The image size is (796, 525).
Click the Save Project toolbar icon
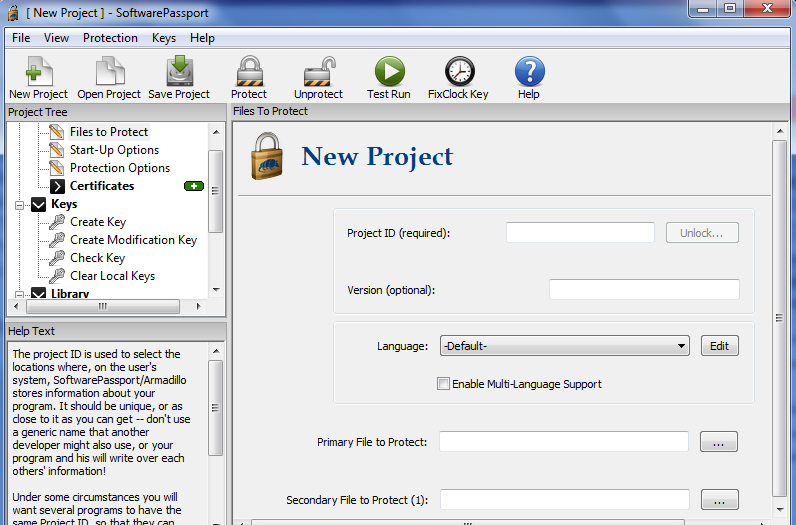[x=180, y=71]
